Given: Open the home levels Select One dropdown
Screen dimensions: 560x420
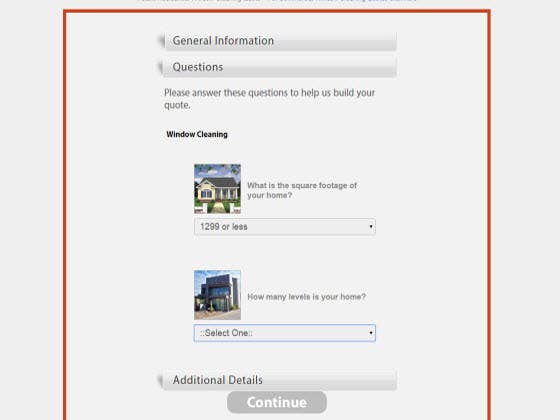Looking at the screenshot, I should coord(285,333).
